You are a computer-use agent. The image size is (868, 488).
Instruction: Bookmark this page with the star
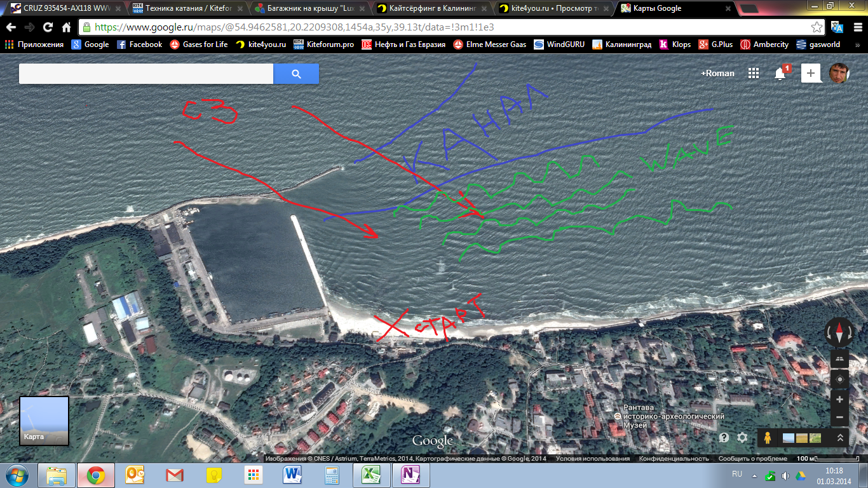click(x=817, y=27)
